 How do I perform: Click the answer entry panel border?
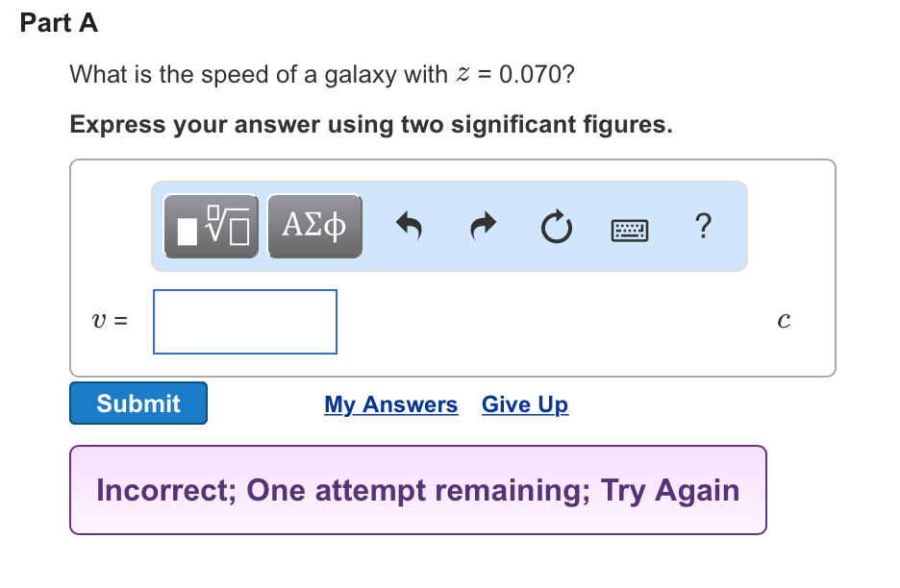point(453,161)
